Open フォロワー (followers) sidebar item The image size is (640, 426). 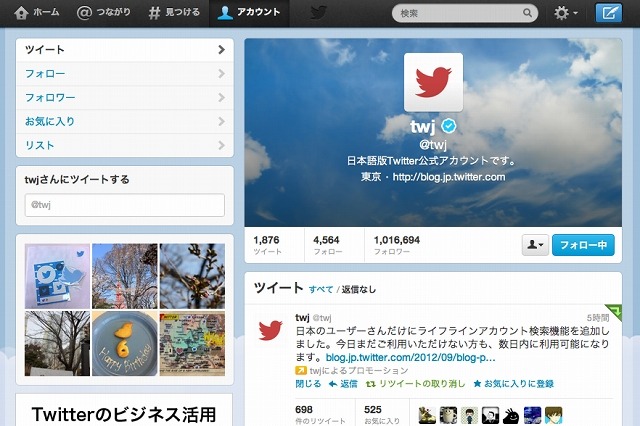click(x=124, y=98)
